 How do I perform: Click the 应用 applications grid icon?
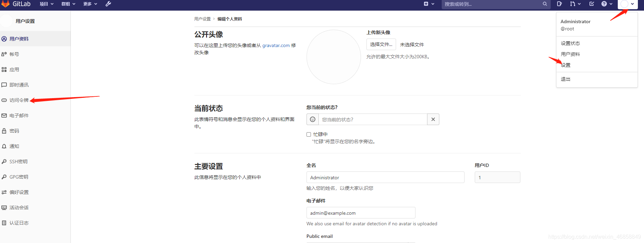[x=4, y=70]
